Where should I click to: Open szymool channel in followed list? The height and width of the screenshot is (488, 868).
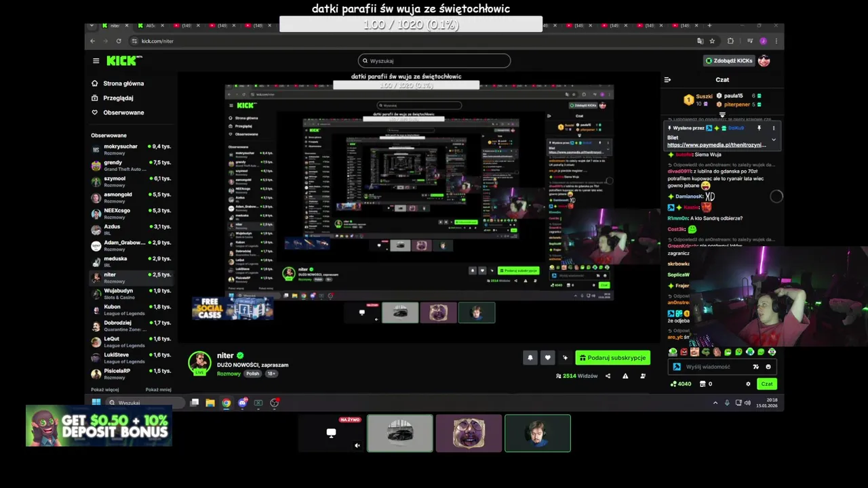[x=131, y=181]
